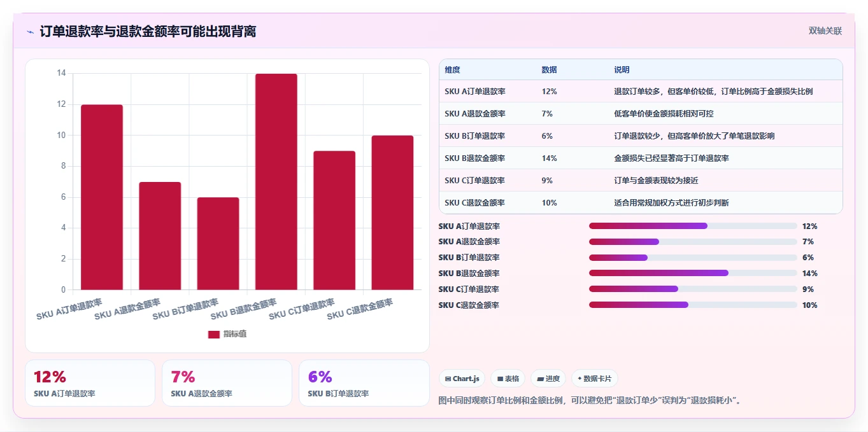This screenshot has height=432, width=868.
Task: Click the SKU C订单退款率 progress bar
Action: point(693,289)
